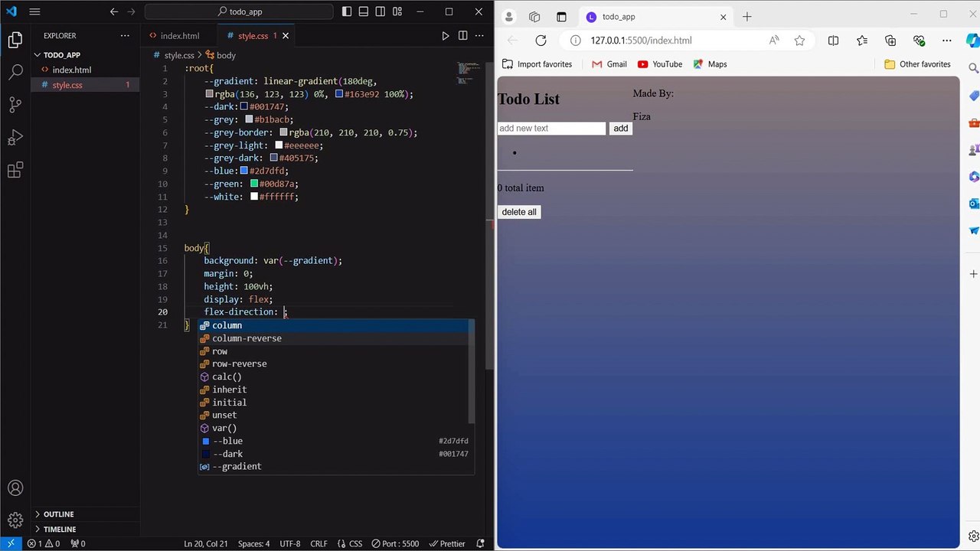980x551 pixels.
Task: Open the VS Code hamburger menu
Action: [34, 11]
